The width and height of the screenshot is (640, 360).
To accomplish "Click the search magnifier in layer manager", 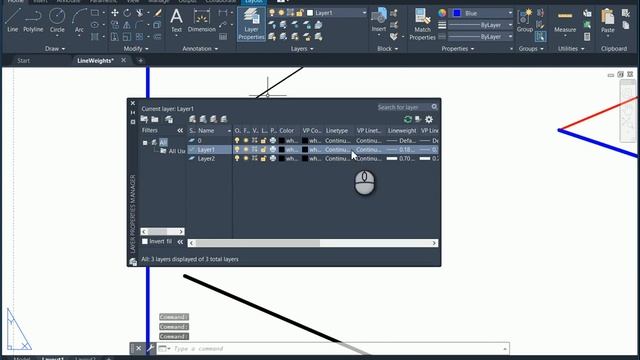I will coord(434,107).
